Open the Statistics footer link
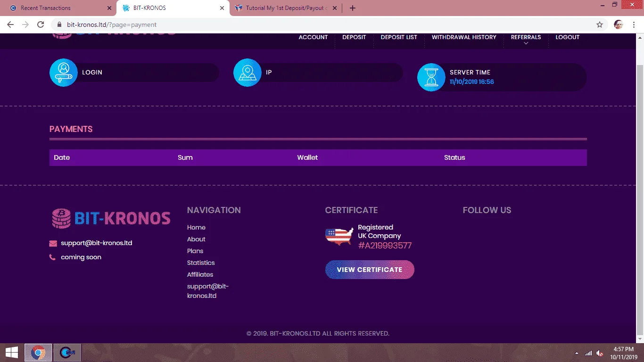 pos(201,263)
